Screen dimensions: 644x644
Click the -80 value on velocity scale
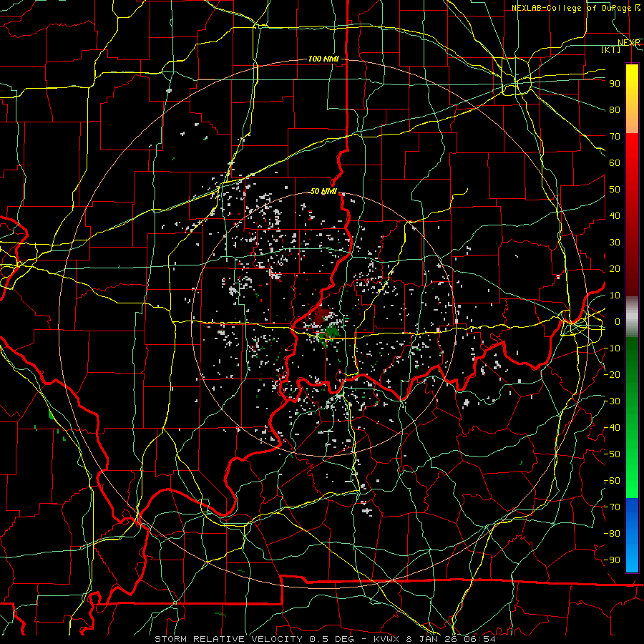click(x=613, y=534)
